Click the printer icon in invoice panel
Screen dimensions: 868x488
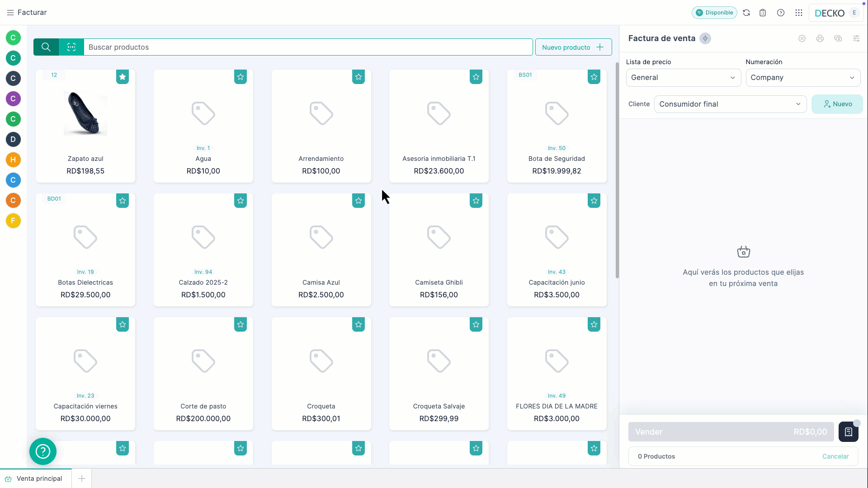820,38
